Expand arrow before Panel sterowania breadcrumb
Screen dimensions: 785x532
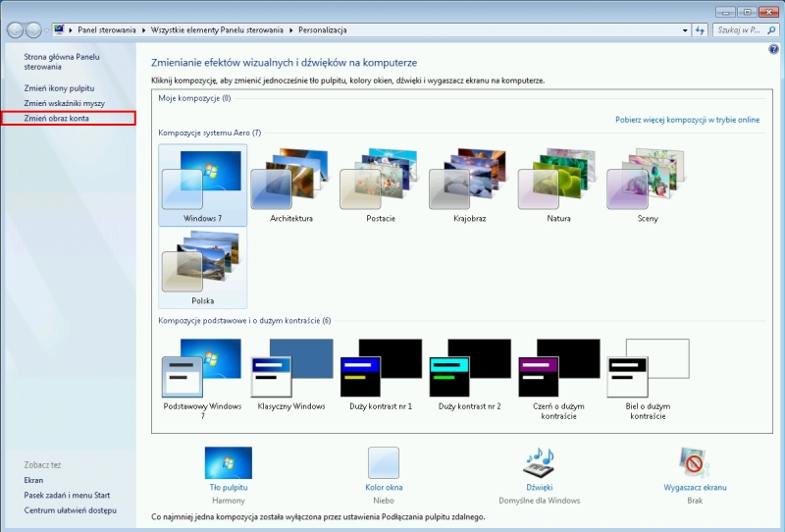coord(71,30)
